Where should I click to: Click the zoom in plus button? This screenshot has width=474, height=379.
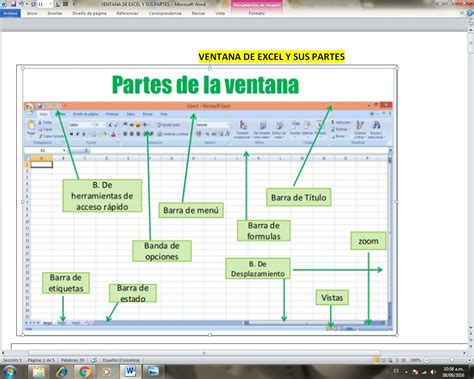469,360
